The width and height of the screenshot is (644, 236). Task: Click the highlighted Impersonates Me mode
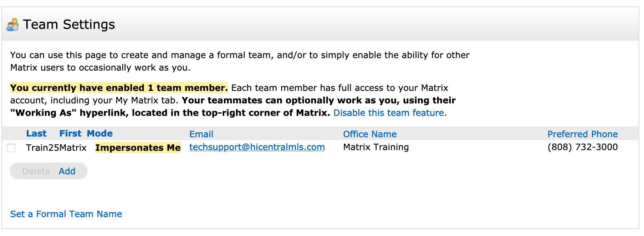[138, 148]
